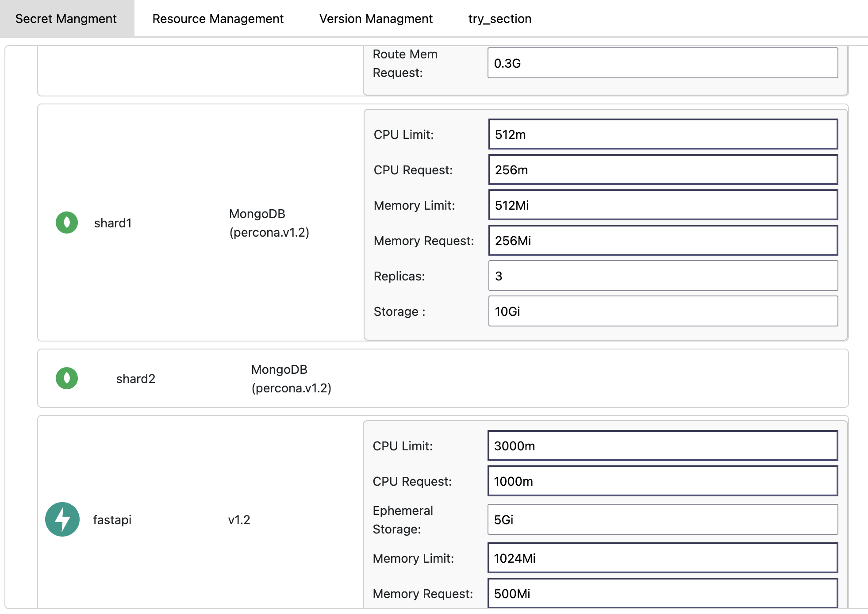Click the shard1 MongoDB leaf icon
Viewport: 868px width, 614px height.
click(x=67, y=223)
